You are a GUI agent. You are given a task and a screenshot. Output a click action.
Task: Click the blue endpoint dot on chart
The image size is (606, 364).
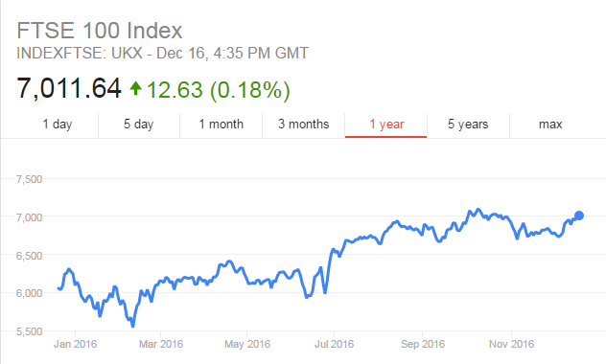coord(578,216)
